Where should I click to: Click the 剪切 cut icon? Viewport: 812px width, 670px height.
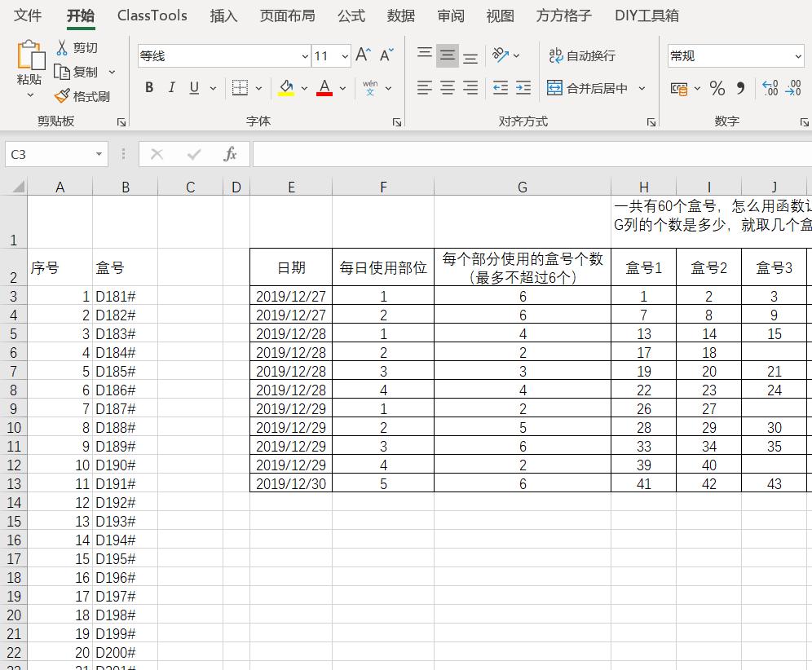63,47
